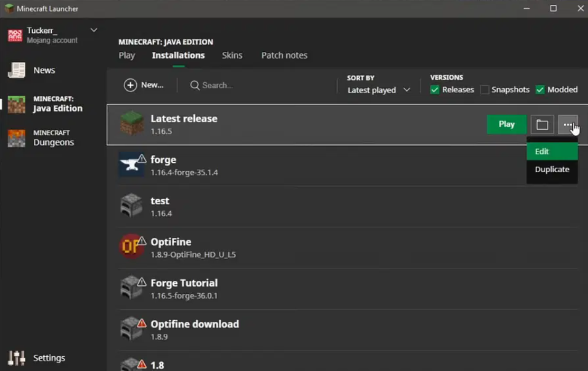Switch to the Installations tab
588x371 pixels.
179,55
